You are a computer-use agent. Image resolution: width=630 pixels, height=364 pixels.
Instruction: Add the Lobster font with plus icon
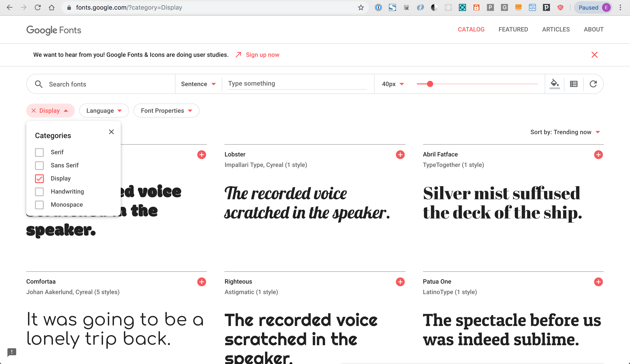click(x=400, y=155)
